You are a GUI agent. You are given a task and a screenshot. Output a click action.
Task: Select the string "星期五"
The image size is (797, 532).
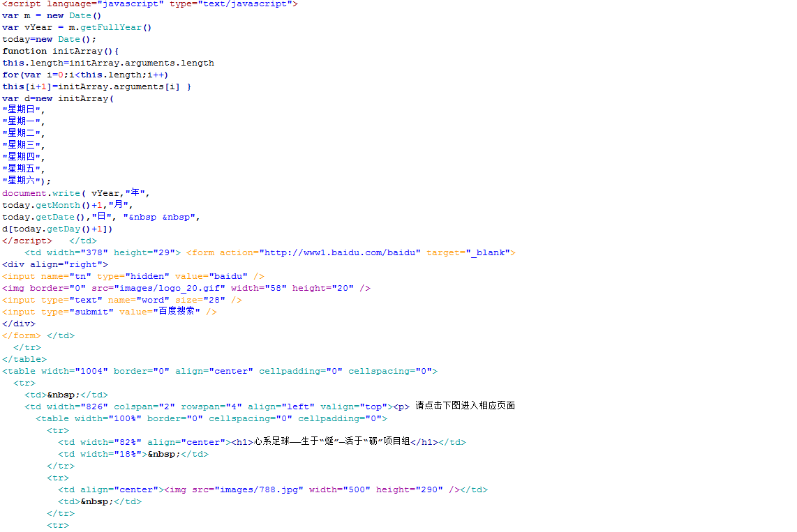(x=22, y=169)
